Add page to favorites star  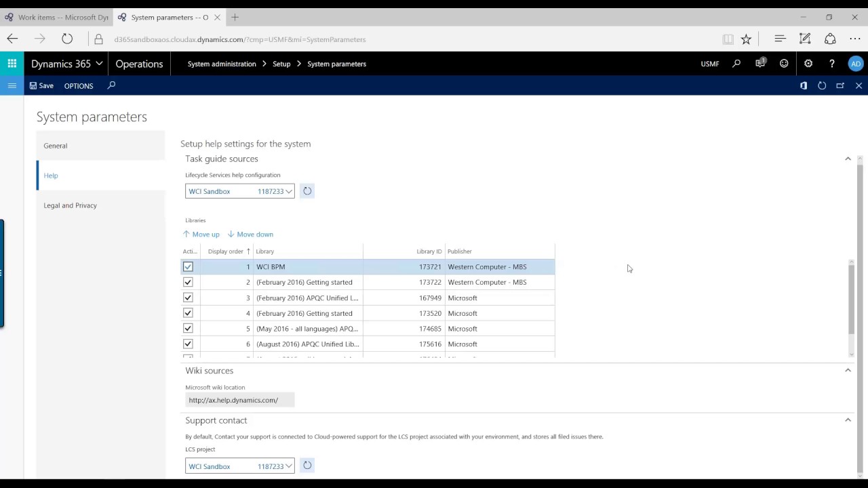[x=746, y=39]
